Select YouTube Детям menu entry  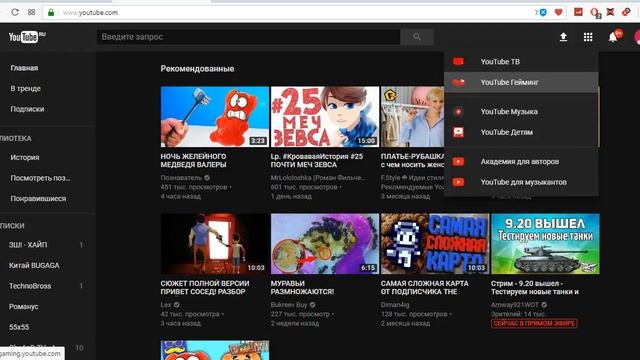click(521, 132)
